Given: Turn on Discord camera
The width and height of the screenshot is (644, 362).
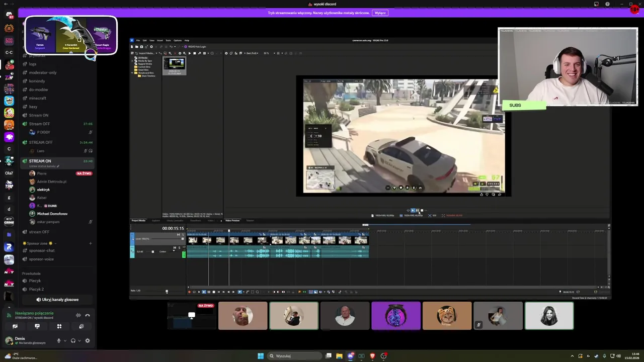Looking at the screenshot, I should [15, 326].
